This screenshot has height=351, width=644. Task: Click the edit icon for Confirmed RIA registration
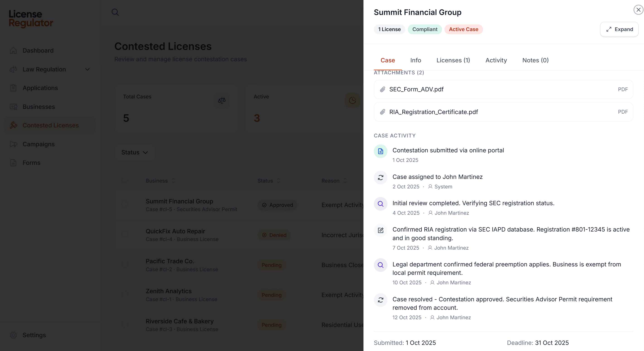pyautogui.click(x=380, y=230)
